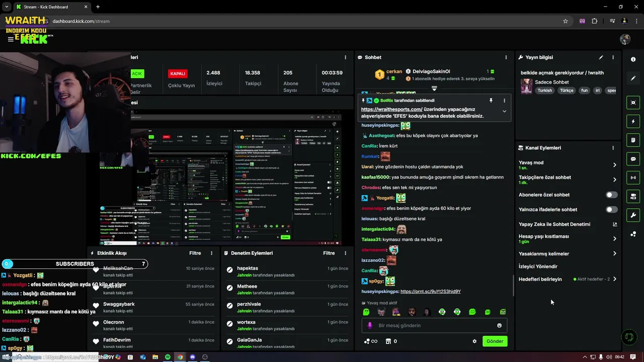Click the wrench icon in the right sidebar
The width and height of the screenshot is (644, 362).
[633, 215]
